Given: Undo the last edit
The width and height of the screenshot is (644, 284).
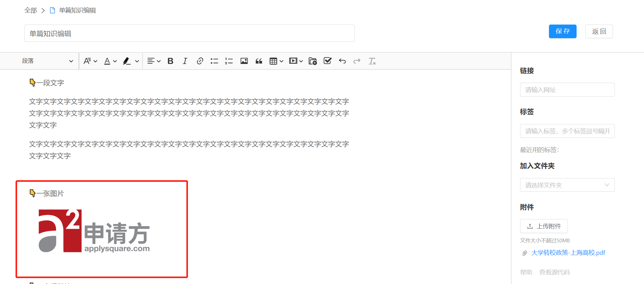Looking at the screenshot, I should click(342, 61).
